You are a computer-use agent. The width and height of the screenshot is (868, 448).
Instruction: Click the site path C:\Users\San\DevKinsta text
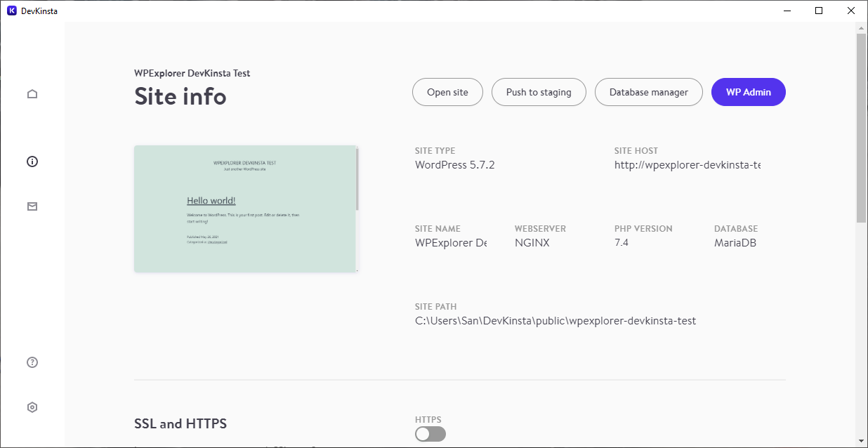tap(555, 321)
